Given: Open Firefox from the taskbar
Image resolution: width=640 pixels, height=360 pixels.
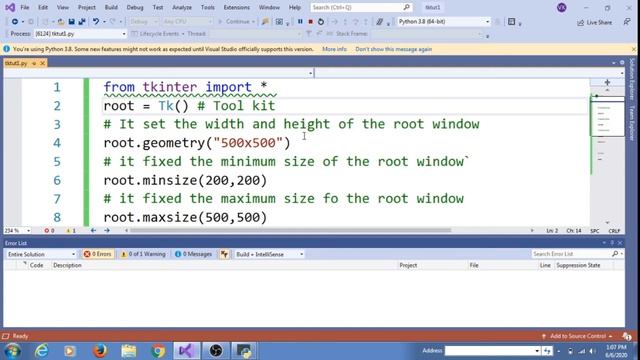Looking at the screenshot, I should (100, 351).
